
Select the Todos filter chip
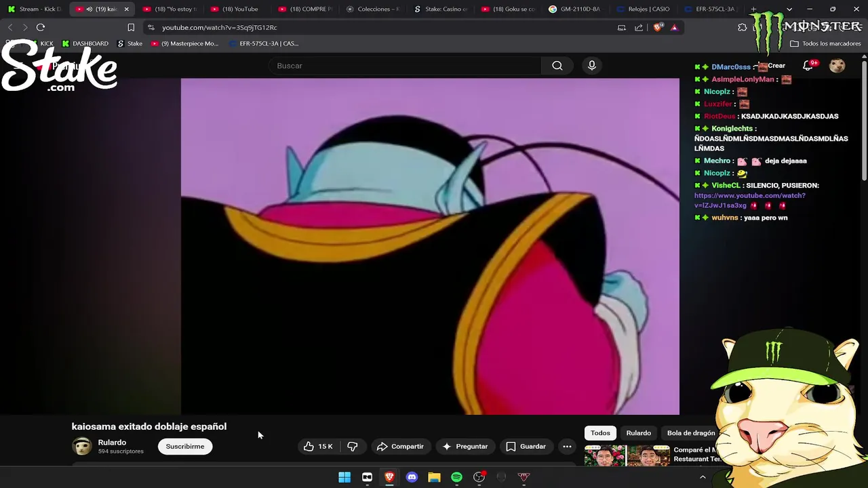(x=600, y=433)
